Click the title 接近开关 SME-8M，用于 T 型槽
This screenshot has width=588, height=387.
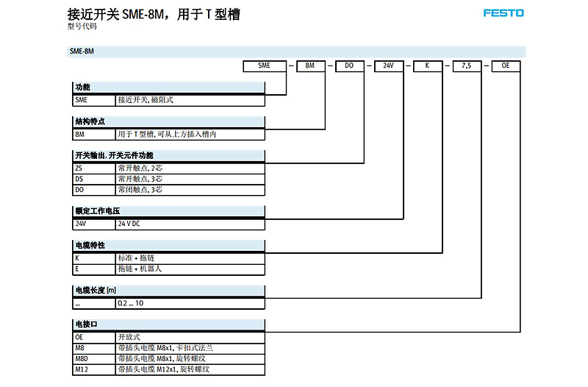tap(154, 14)
